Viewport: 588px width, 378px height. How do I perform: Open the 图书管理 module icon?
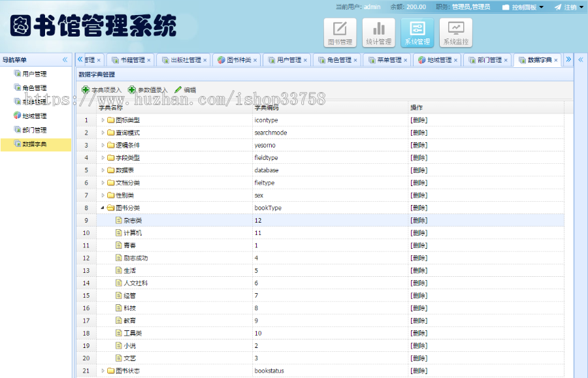340,31
